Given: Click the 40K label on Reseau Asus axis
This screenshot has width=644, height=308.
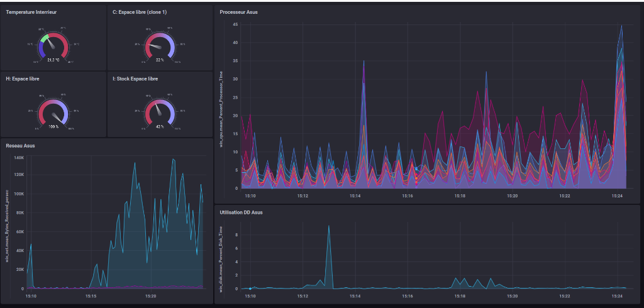Looking at the screenshot, I should 19,251.
